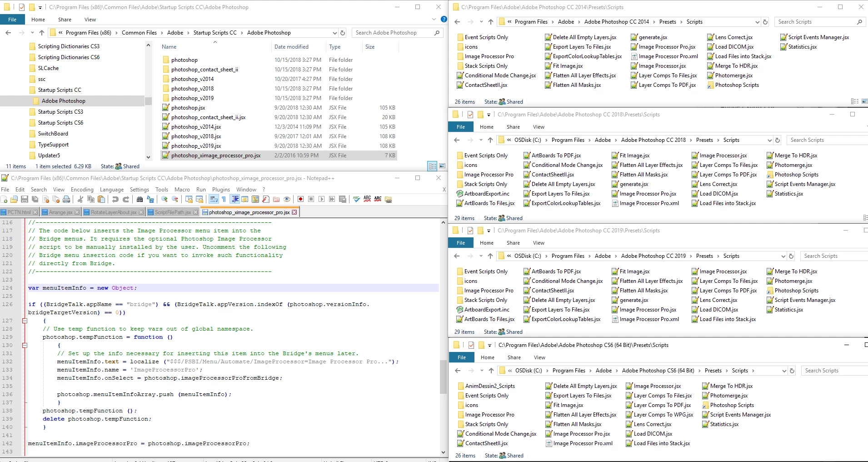Select Startup Scripts CS6 in the folder tree

coord(60,123)
